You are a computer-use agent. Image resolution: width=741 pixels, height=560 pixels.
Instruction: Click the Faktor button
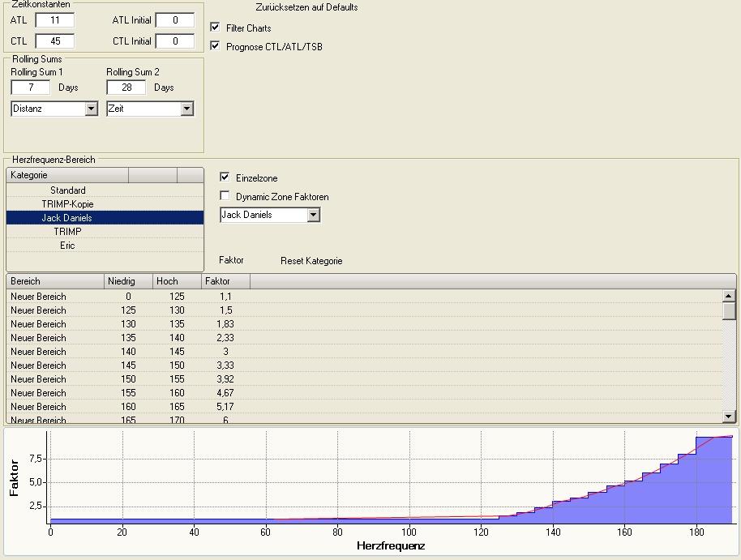click(231, 260)
